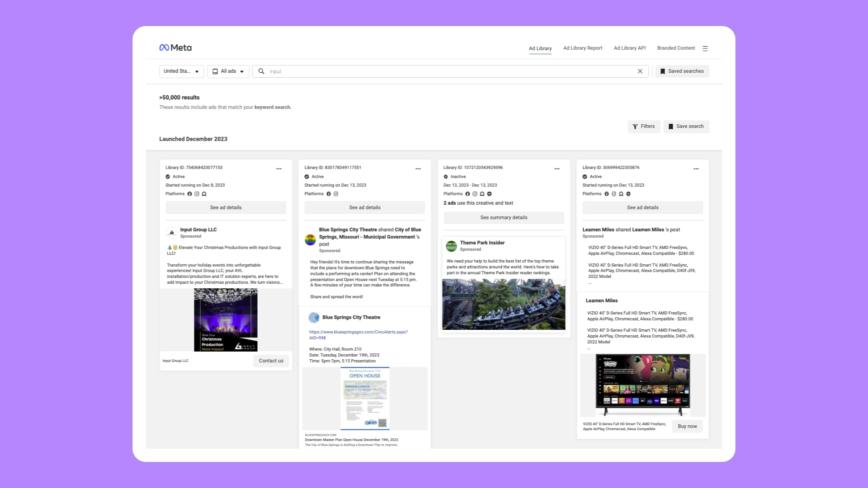Switch to the Ad Library Report tab
Viewport: 868px width, 488px height.
[582, 48]
